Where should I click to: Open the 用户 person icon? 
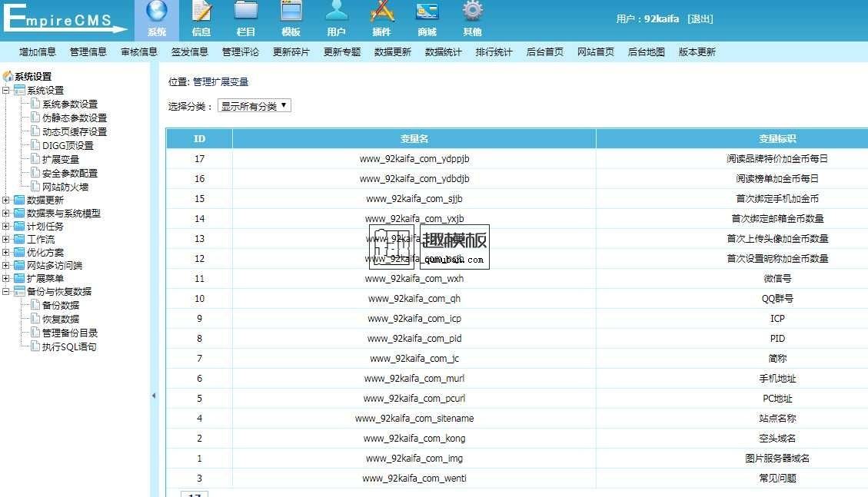click(337, 19)
